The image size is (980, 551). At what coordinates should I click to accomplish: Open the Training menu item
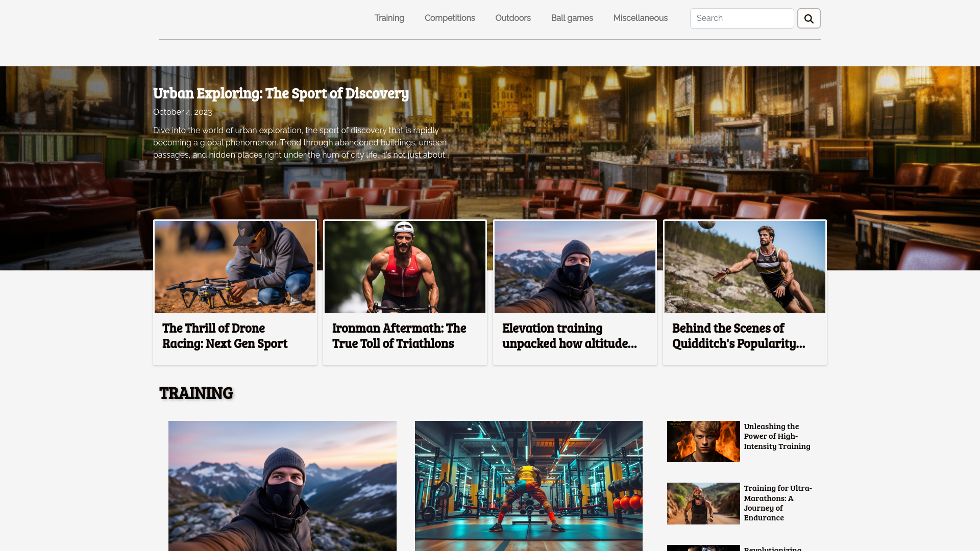point(389,18)
